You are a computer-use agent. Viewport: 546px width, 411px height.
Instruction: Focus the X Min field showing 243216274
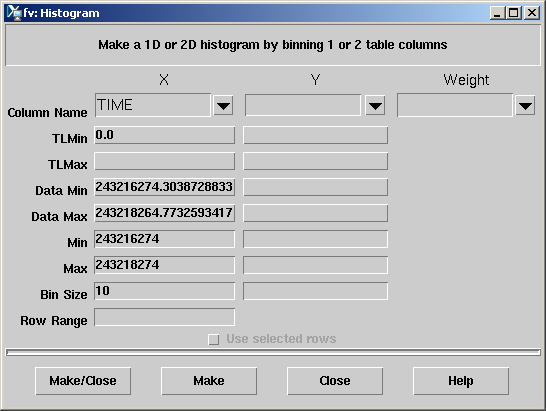click(164, 239)
